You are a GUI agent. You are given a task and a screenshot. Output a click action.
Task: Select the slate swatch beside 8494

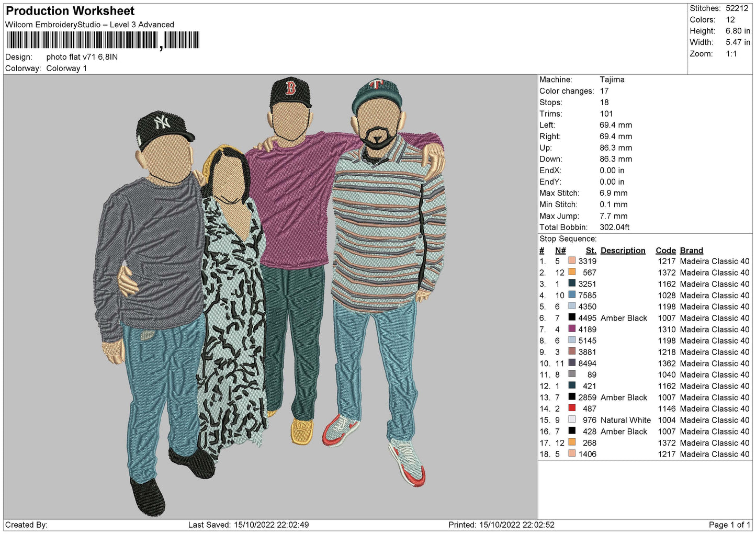pyautogui.click(x=572, y=363)
